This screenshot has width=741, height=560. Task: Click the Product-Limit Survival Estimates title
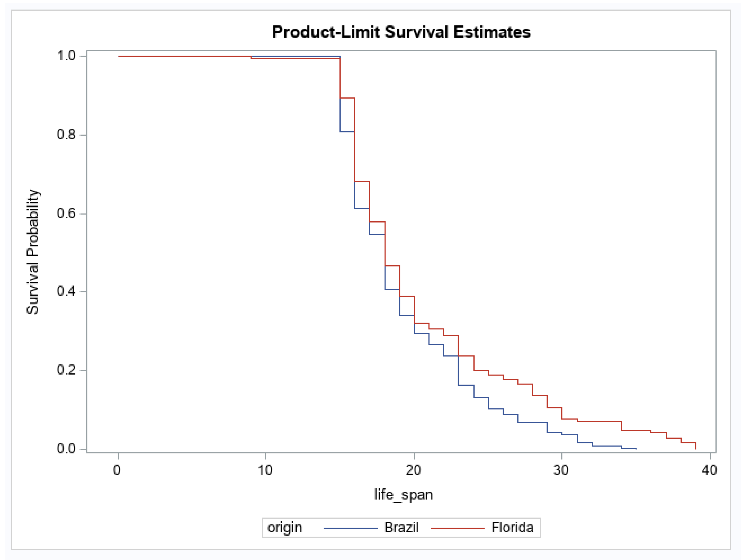(x=401, y=32)
